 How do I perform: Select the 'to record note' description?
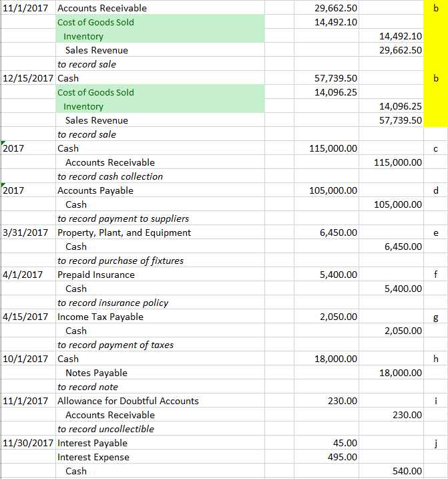160,387
